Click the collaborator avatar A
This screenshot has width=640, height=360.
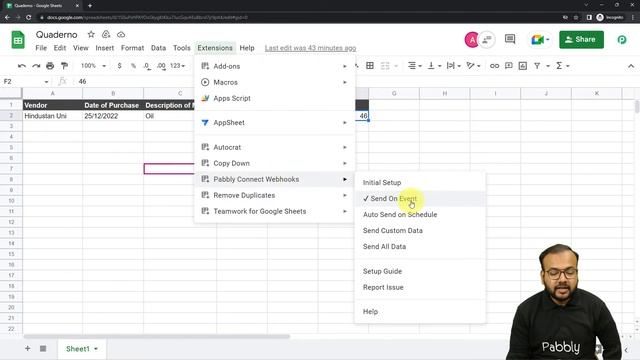coord(472,40)
